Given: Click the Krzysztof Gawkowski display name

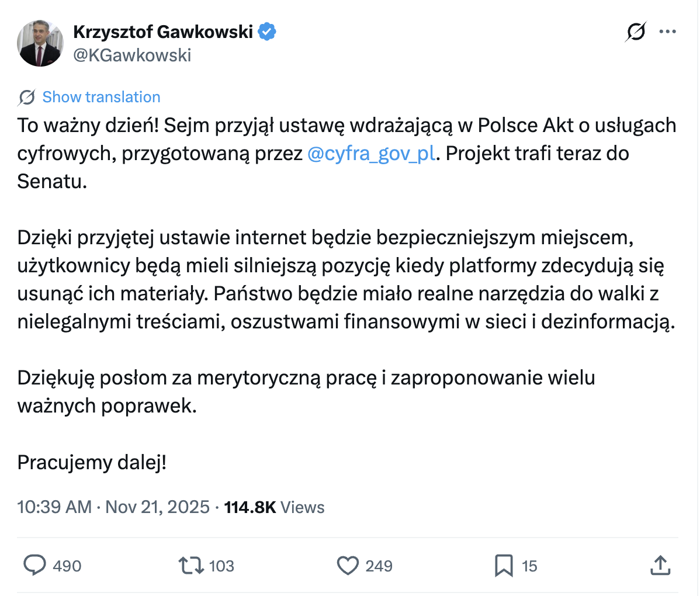Looking at the screenshot, I should pyautogui.click(x=163, y=32).
